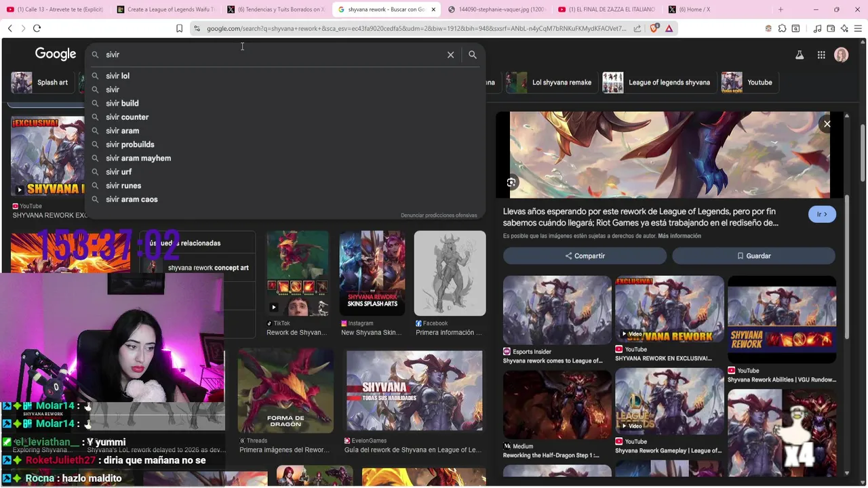Open the Extensions puzzle icon
This screenshot has height=488, width=868.
(x=782, y=28)
